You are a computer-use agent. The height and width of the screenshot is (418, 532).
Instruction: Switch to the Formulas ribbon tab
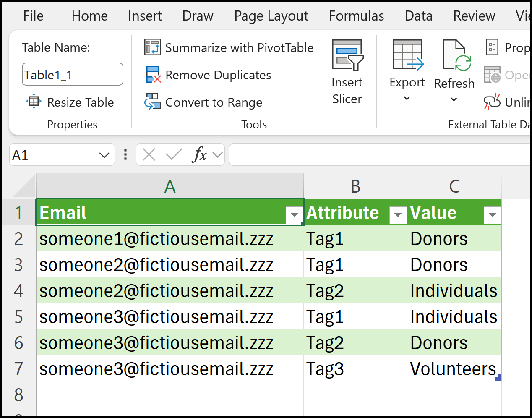[356, 16]
